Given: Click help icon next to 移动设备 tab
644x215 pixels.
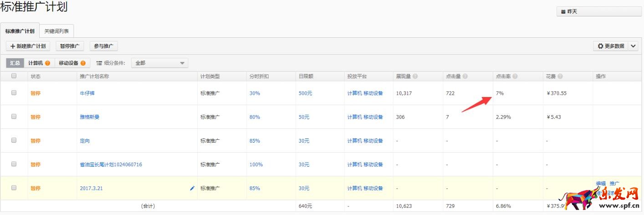Looking at the screenshot, I should [x=83, y=63].
